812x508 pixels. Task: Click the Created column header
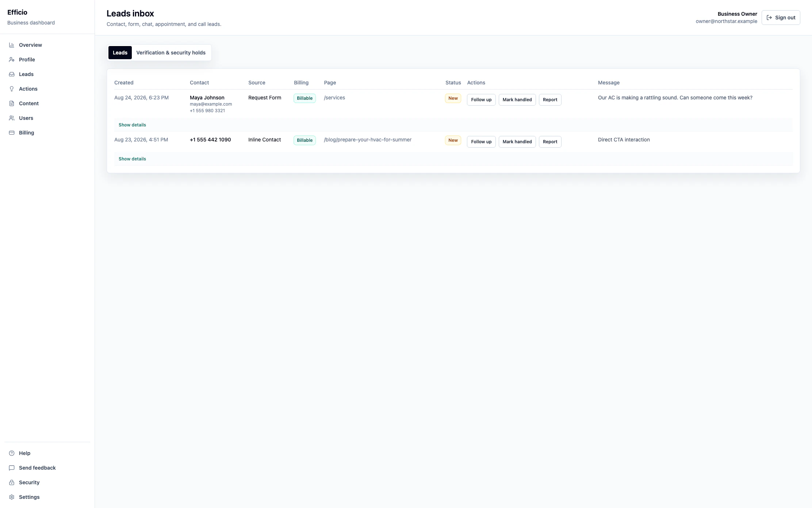(x=124, y=83)
